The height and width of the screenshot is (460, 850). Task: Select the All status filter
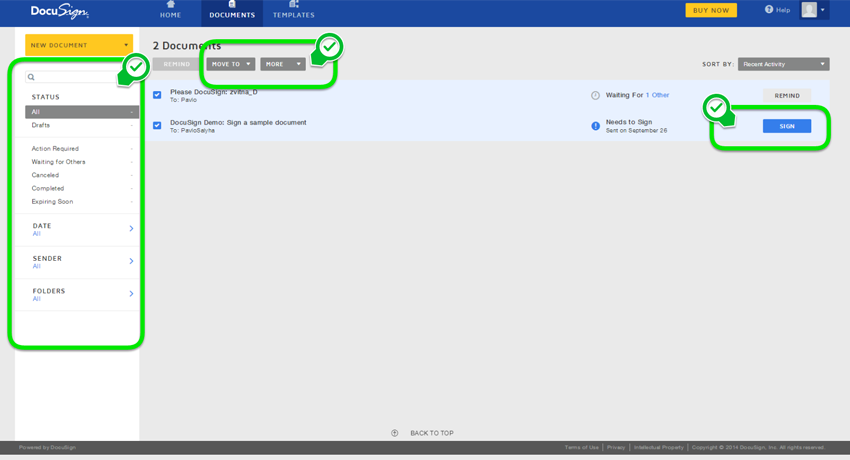pyautogui.click(x=82, y=112)
